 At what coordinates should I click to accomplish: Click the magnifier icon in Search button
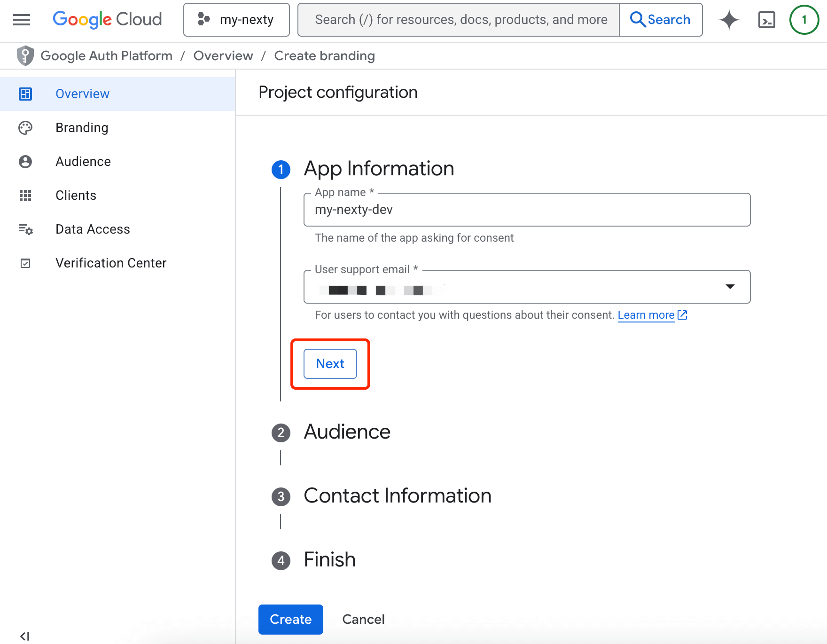[638, 19]
